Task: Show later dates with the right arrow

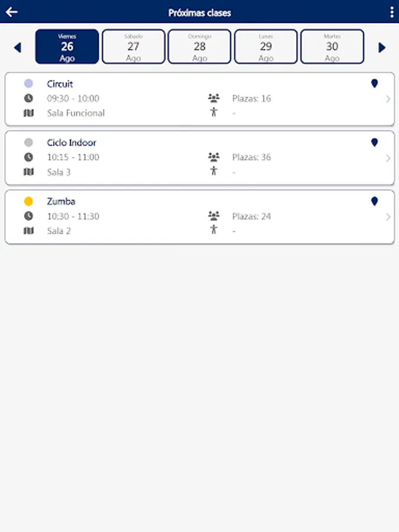Action: 382,47
